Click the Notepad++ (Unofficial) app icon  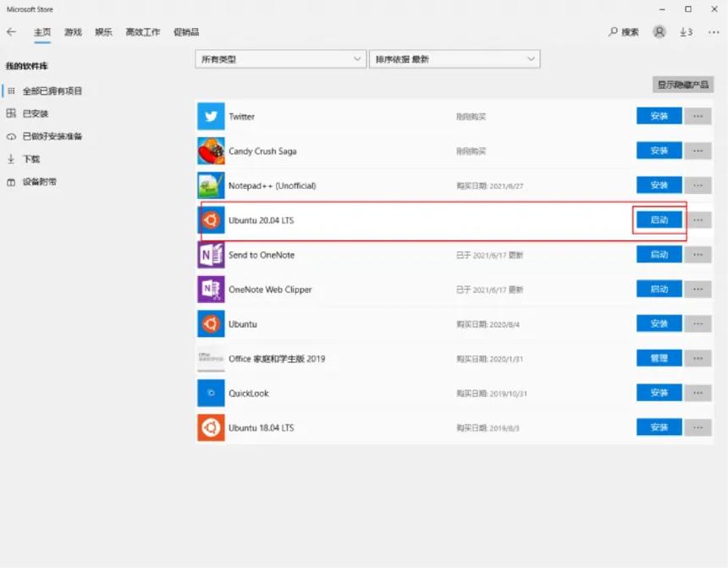[x=210, y=185]
